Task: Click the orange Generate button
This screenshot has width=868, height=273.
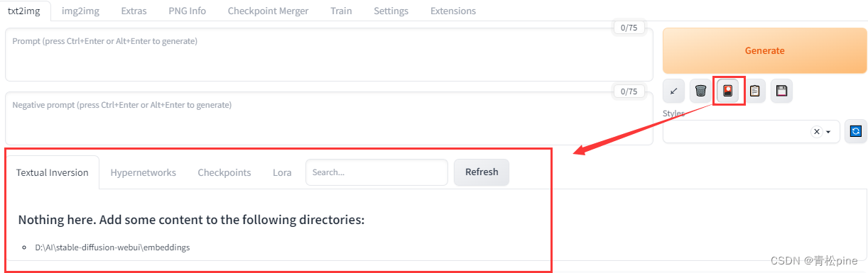Action: pyautogui.click(x=765, y=50)
